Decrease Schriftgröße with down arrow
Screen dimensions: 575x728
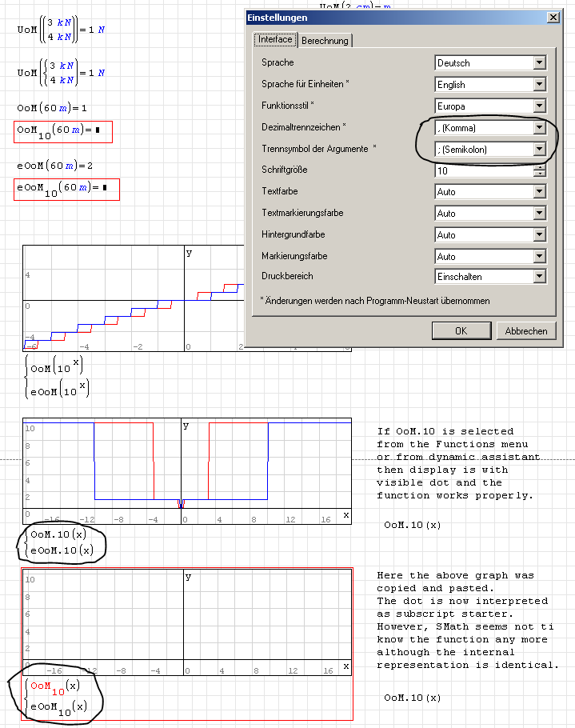tap(540, 174)
